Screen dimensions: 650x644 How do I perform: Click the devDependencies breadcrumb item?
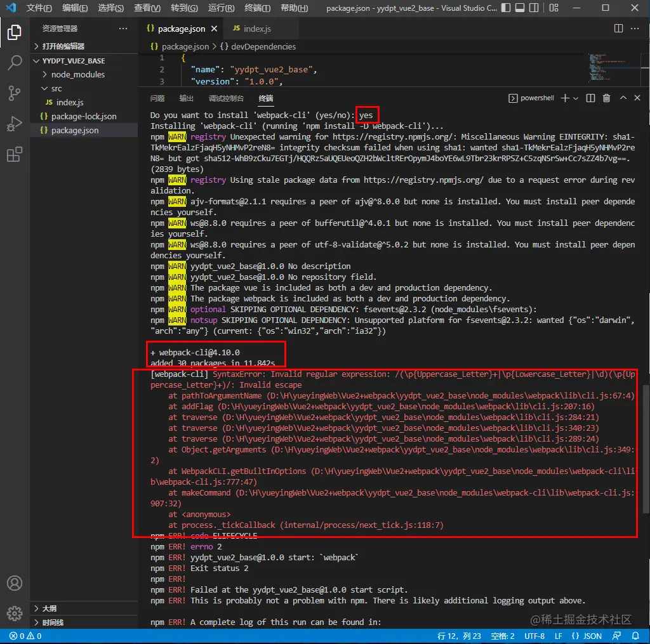click(258, 46)
